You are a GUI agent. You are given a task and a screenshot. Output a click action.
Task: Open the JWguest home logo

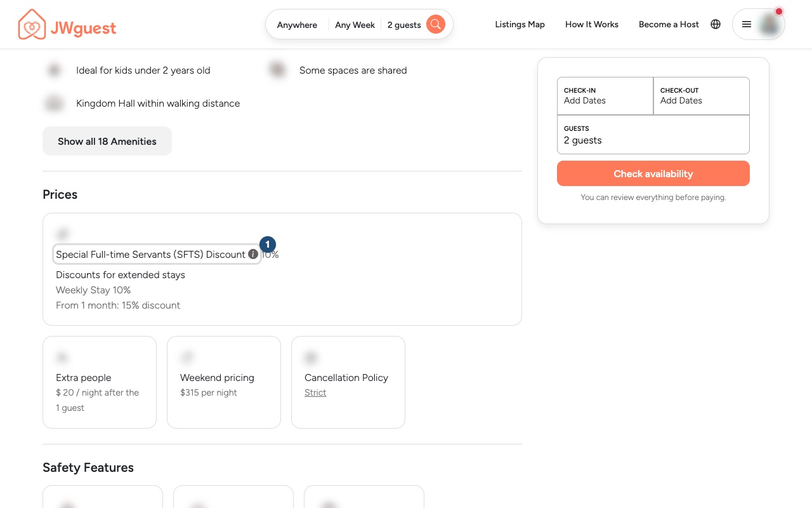point(67,25)
